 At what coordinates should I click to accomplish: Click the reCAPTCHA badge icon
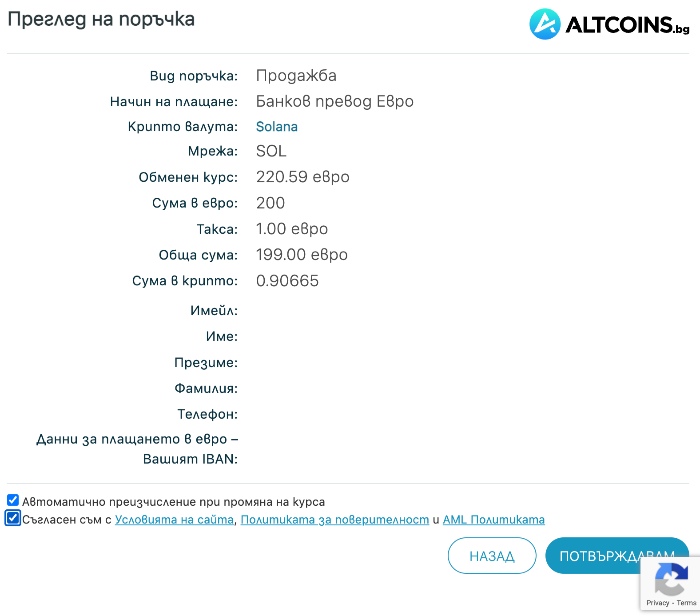(x=671, y=579)
